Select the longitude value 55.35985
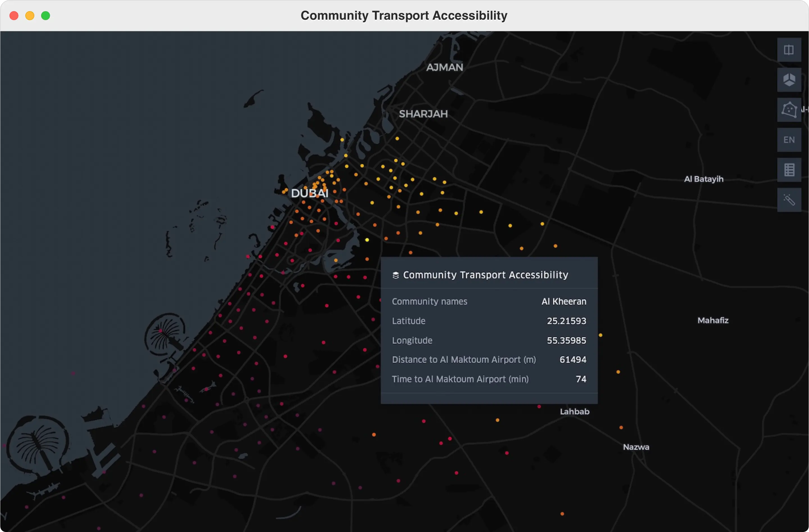 click(x=566, y=340)
